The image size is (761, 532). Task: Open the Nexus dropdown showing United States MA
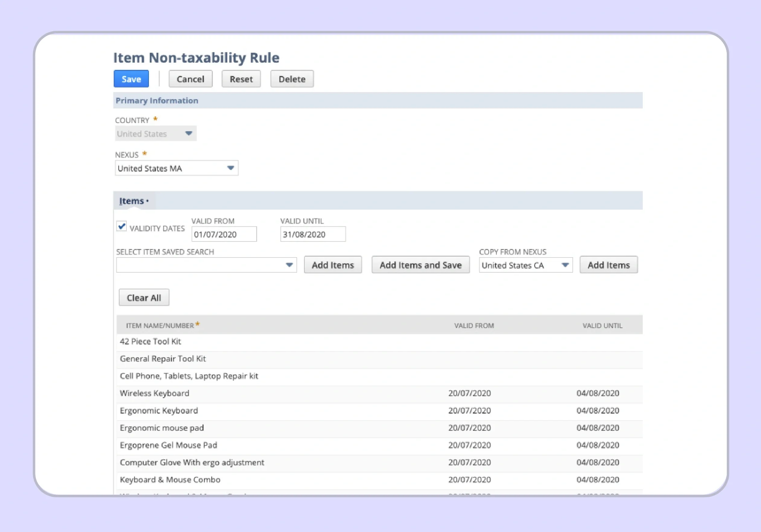click(x=176, y=168)
